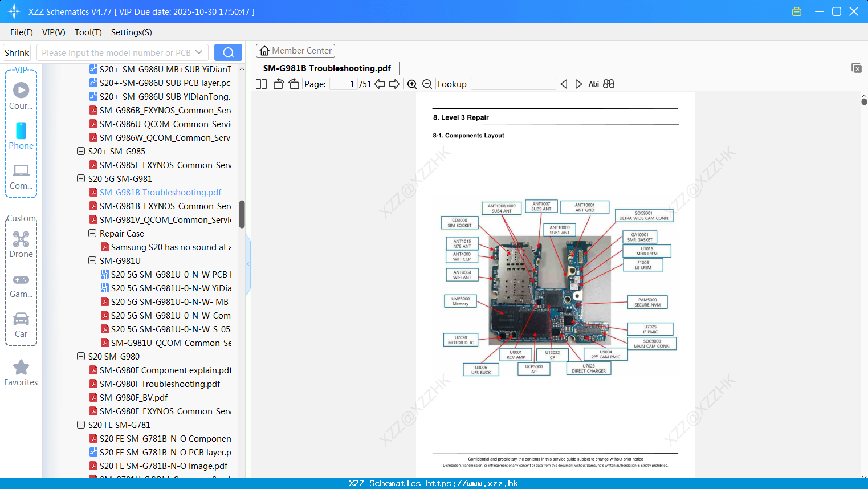868x489 pixels.
Task: Collapse S20+ SM-G985 folder
Action: pos(81,152)
